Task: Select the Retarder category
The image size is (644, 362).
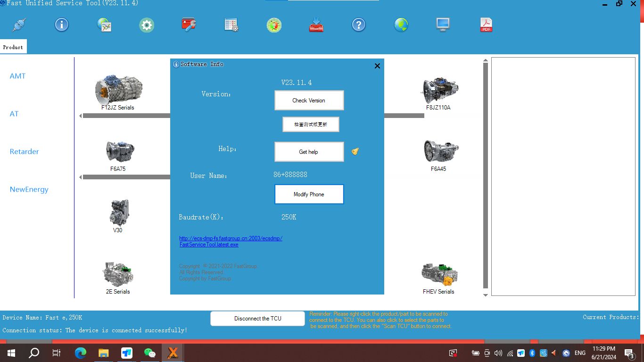Action: click(24, 152)
